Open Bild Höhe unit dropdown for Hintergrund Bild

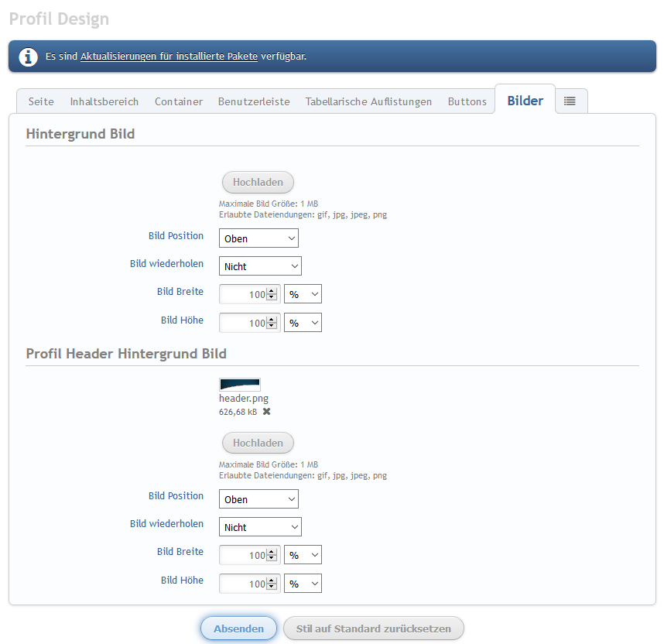[303, 323]
